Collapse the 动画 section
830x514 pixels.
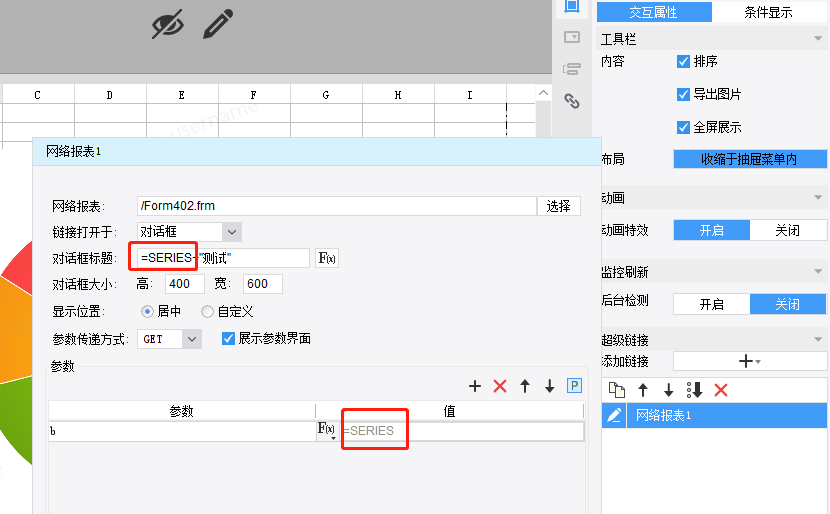(818, 197)
